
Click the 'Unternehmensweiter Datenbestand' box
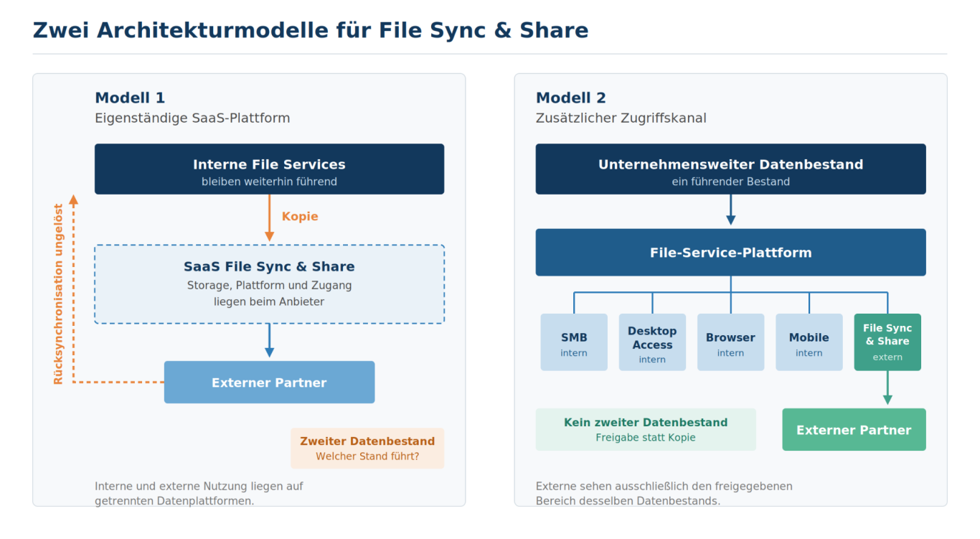pos(730,169)
